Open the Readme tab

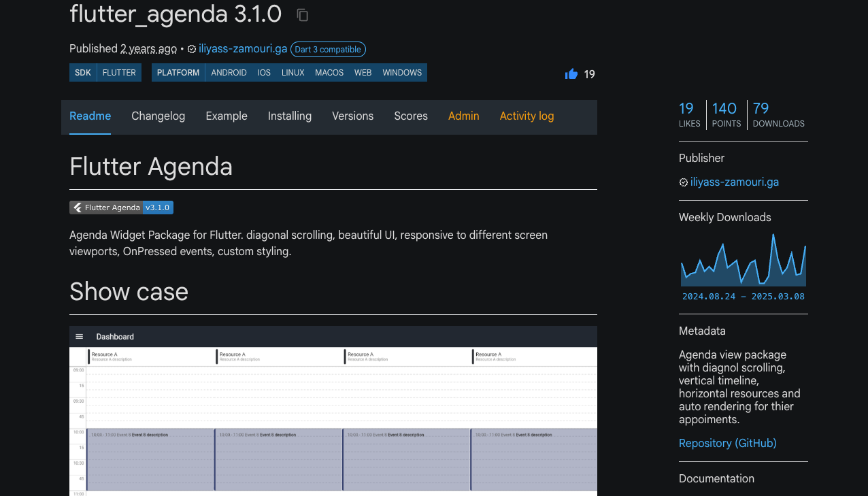tap(90, 116)
